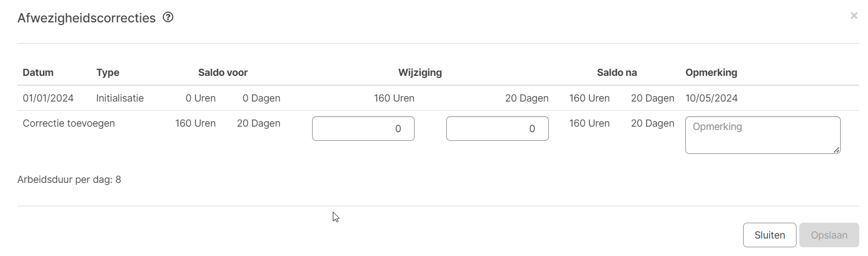Viewport: 868px width, 256px height.
Task: Click the Opmerking column header
Action: coord(711,73)
